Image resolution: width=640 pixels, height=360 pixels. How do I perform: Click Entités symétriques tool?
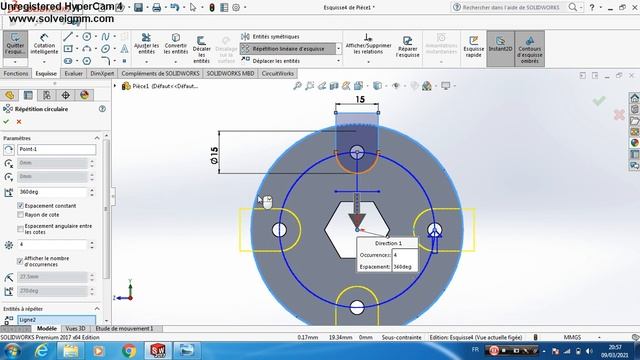[x=271, y=37]
